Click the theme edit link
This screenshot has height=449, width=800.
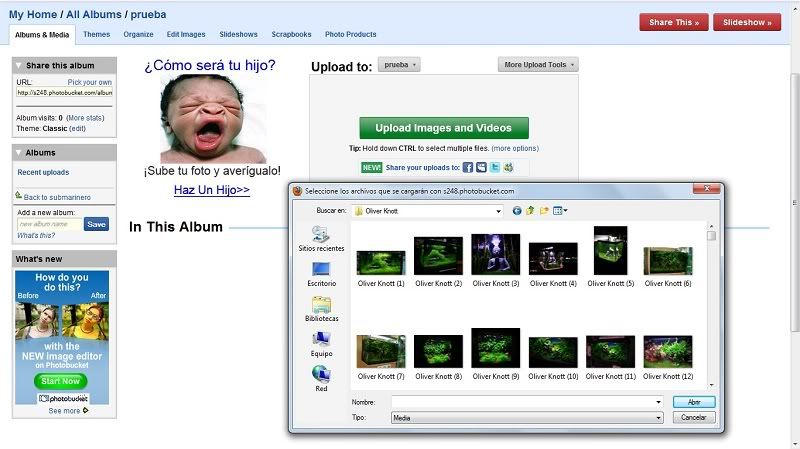(78, 129)
